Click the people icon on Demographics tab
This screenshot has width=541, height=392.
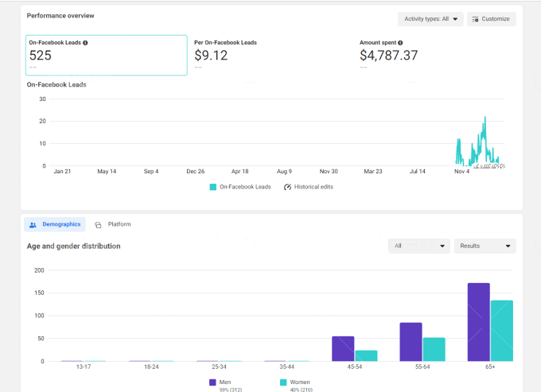(33, 225)
